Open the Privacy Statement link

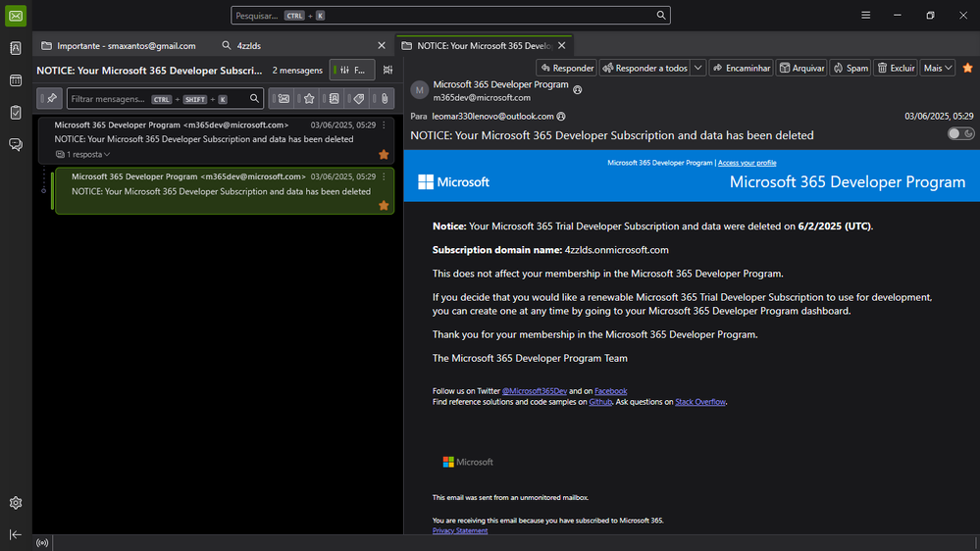[x=460, y=530]
